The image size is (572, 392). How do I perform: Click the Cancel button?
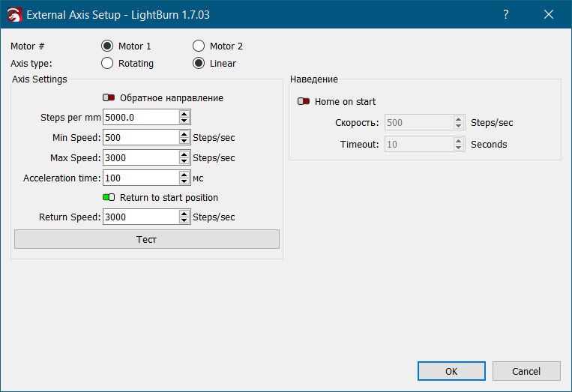526,371
